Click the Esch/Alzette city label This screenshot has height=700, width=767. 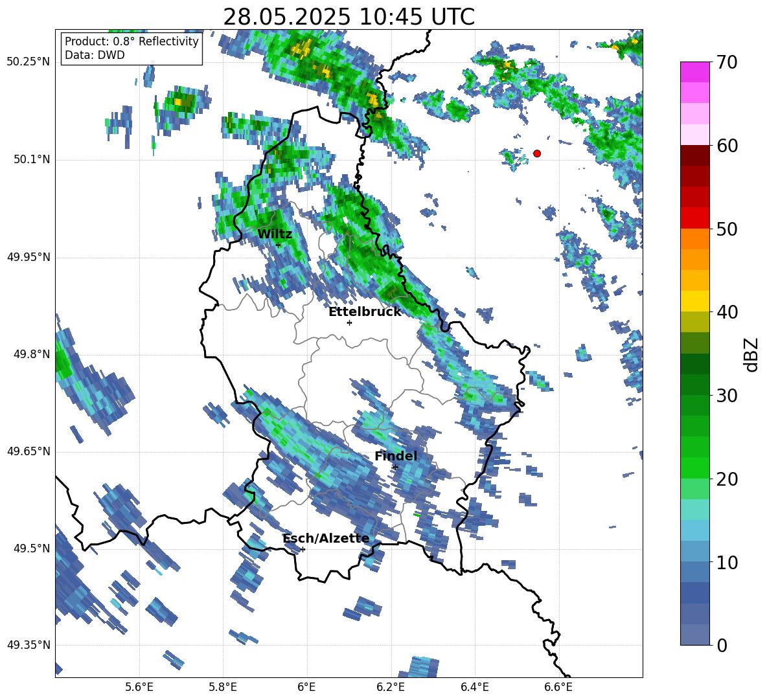pos(326,538)
